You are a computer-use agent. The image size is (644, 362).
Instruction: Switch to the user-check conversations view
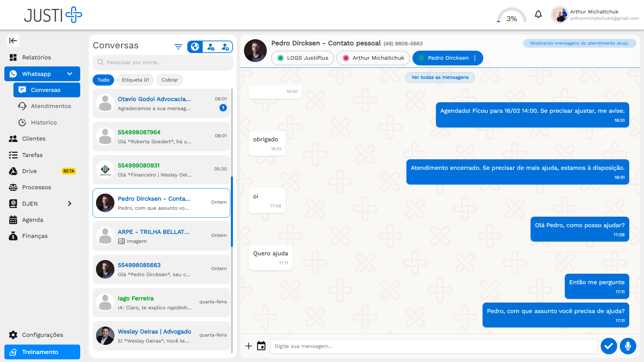211,47
